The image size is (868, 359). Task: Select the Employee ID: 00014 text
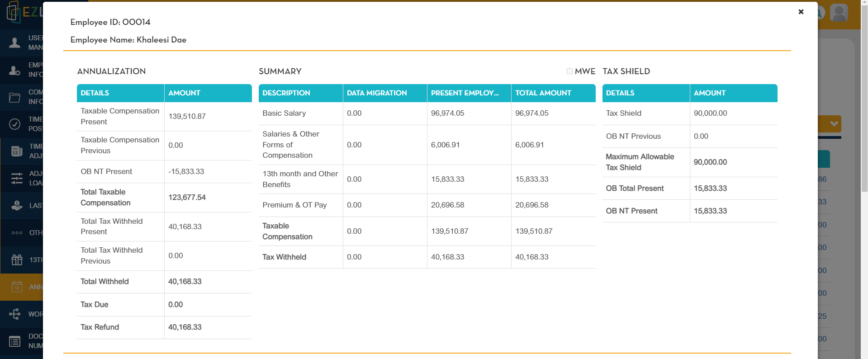click(x=110, y=22)
